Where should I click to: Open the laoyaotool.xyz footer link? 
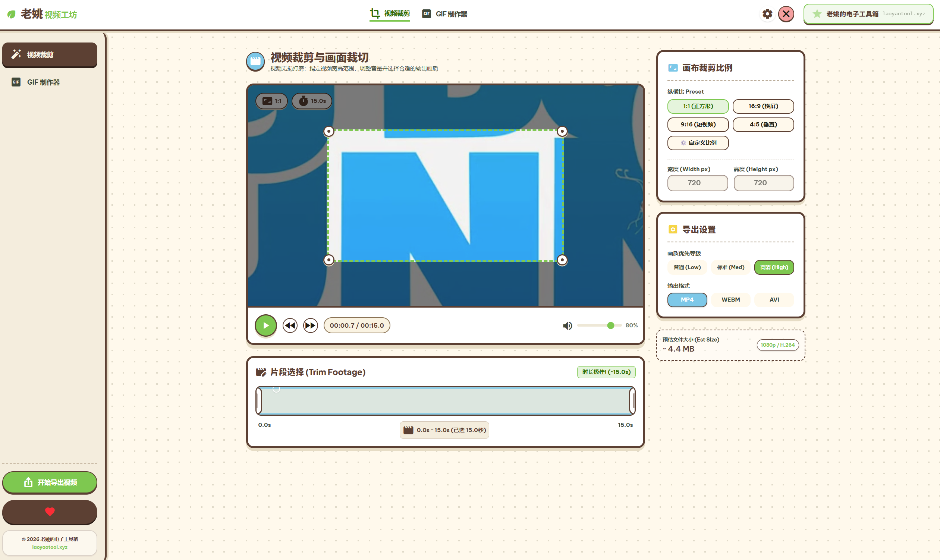[50, 547]
